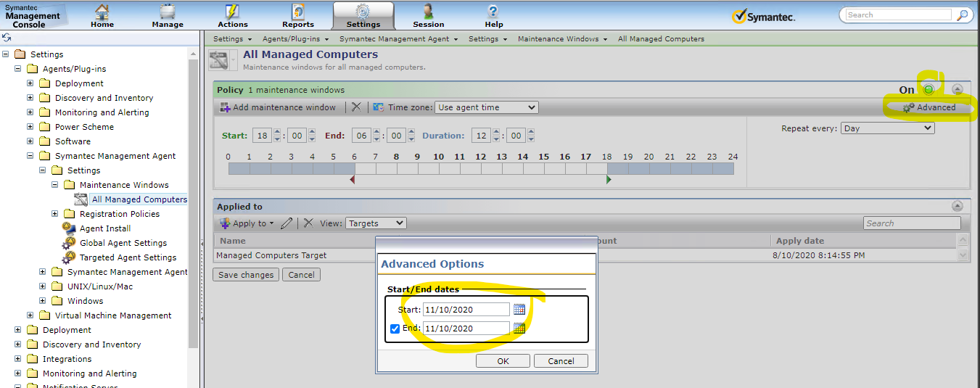This screenshot has height=388, width=980.
Task: Click the Cancel button beside Save changes
Action: 301,275
